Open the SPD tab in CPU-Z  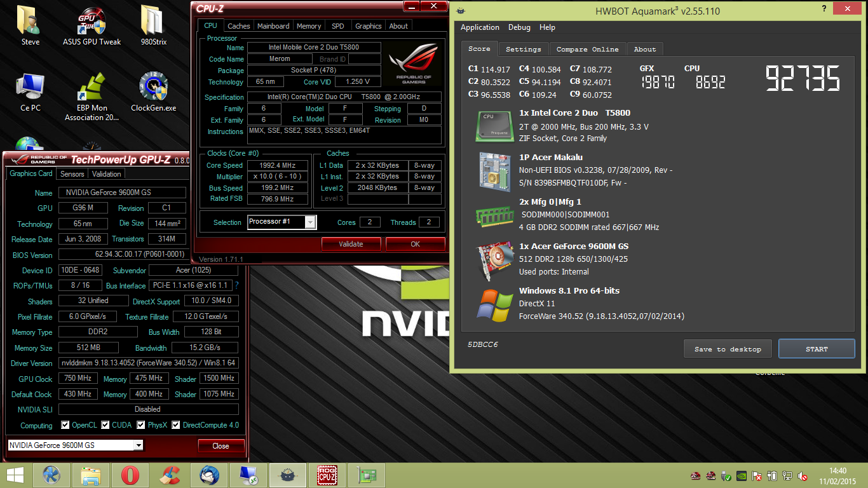coord(338,26)
